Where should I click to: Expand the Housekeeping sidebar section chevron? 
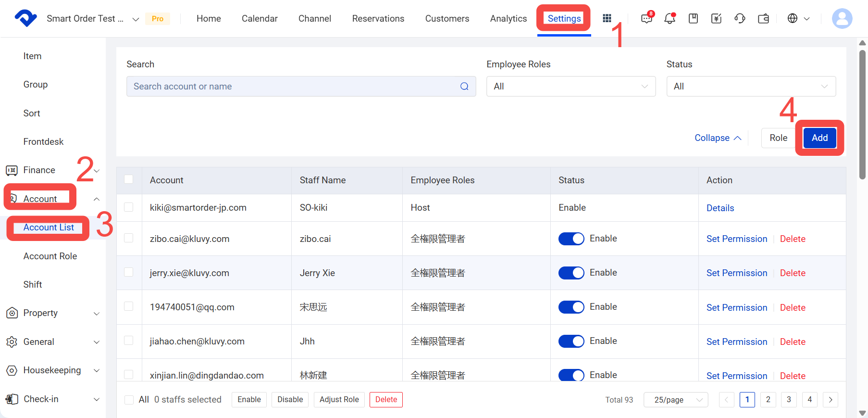pos(97,371)
